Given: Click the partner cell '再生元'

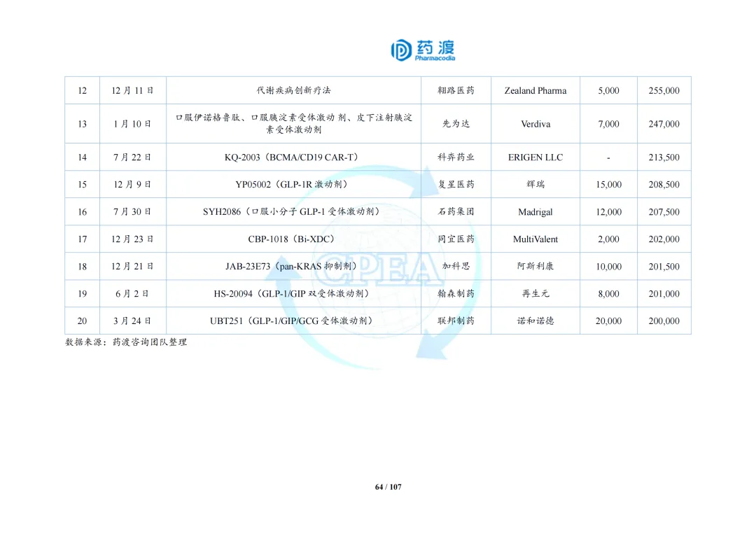Looking at the screenshot, I should point(535,293).
